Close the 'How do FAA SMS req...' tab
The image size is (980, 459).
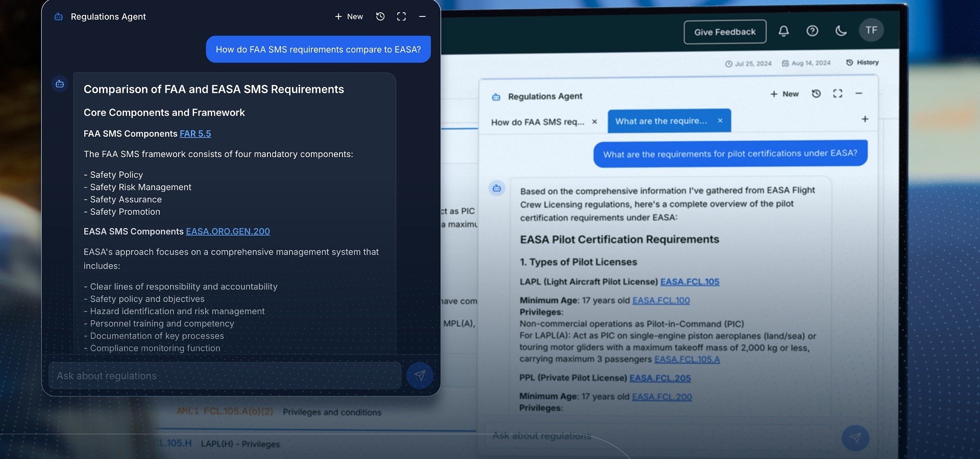click(x=595, y=122)
